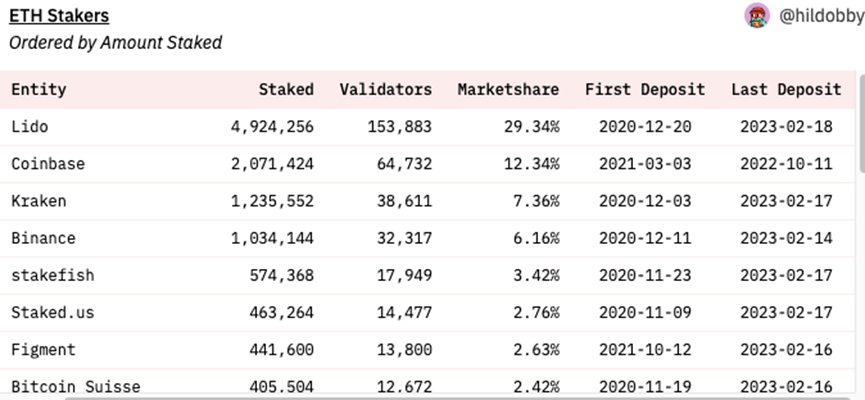Sort table by Validators column
Image resolution: width=865 pixels, height=400 pixels.
coord(385,89)
